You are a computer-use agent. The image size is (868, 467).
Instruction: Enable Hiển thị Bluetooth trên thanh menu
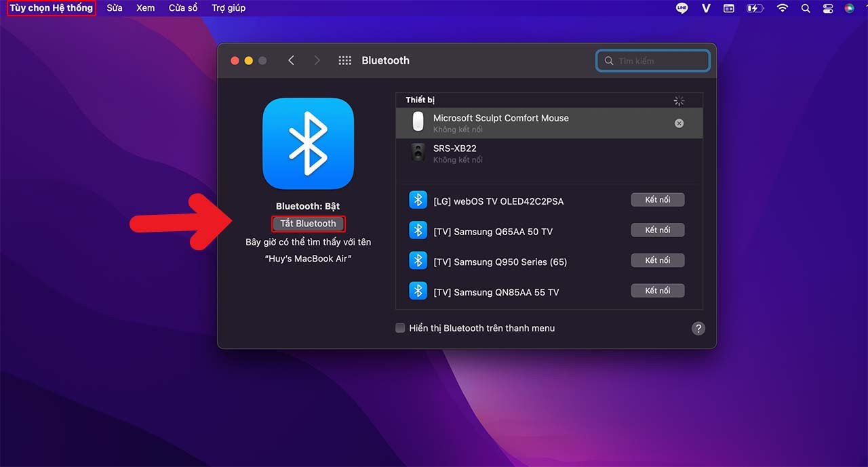pyautogui.click(x=400, y=327)
